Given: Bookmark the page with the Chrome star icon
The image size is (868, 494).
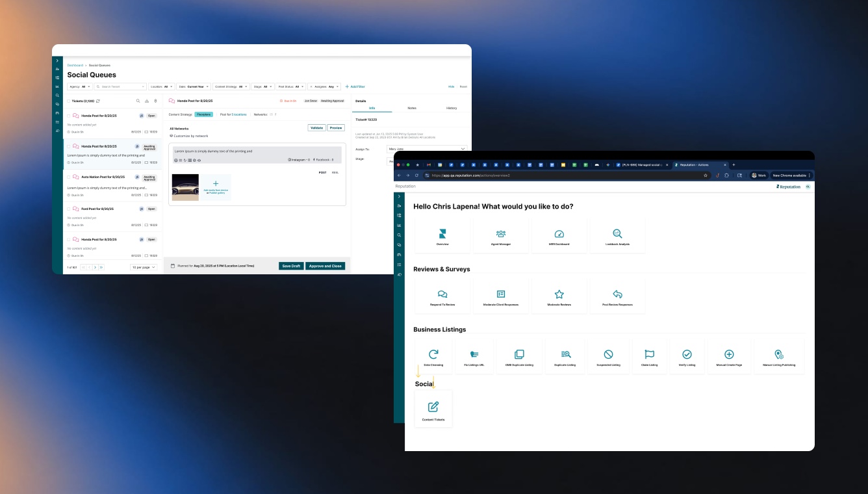Looking at the screenshot, I should pos(706,175).
